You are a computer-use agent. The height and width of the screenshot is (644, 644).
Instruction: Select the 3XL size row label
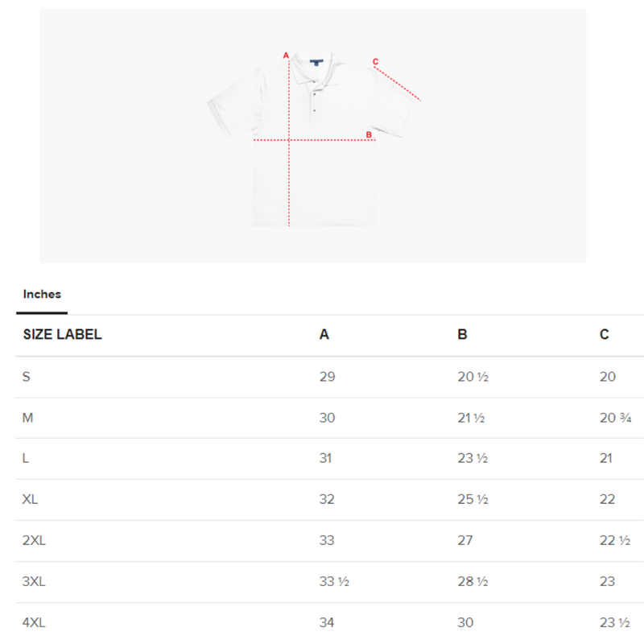click(34, 581)
